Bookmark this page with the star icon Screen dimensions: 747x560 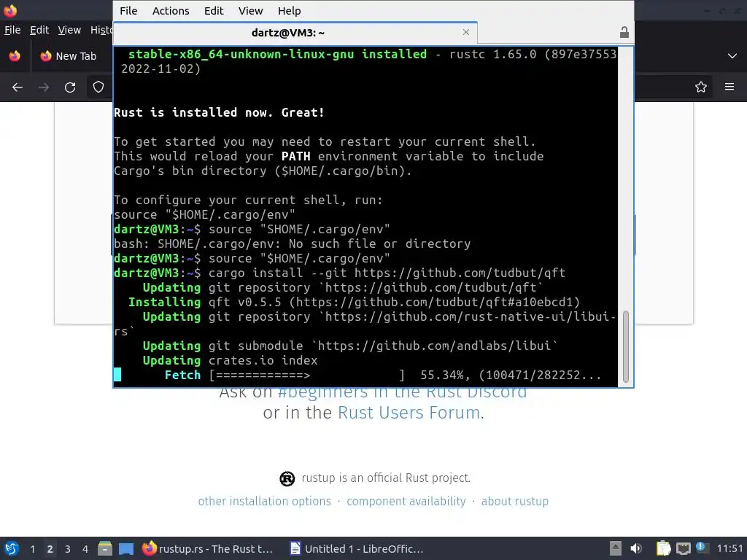pos(700,87)
